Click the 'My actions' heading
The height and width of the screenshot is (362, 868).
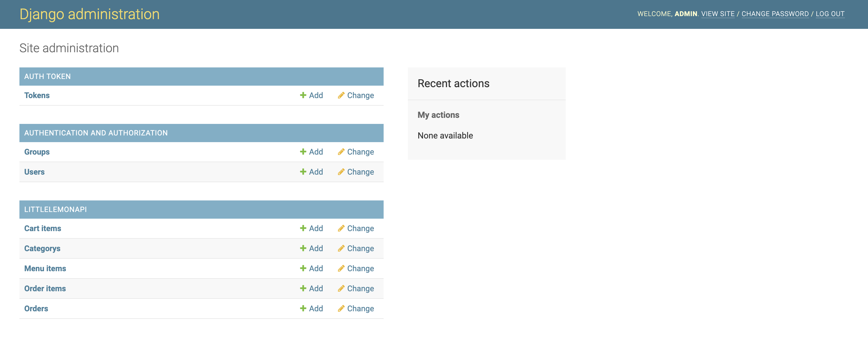(x=438, y=115)
